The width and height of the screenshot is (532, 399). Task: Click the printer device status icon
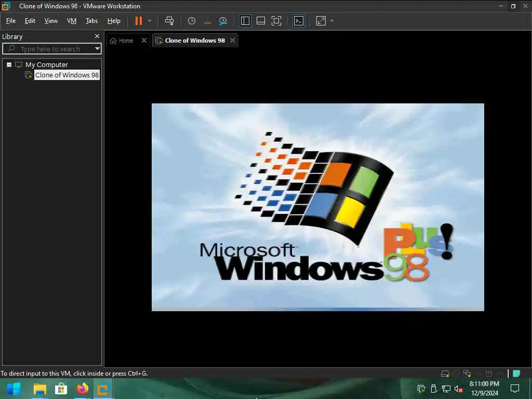click(x=489, y=374)
